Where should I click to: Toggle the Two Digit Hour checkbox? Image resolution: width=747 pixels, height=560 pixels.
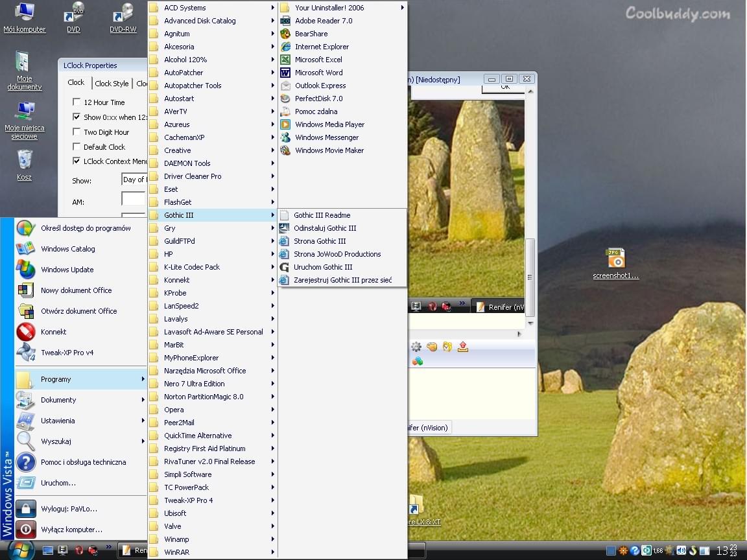pyautogui.click(x=77, y=132)
